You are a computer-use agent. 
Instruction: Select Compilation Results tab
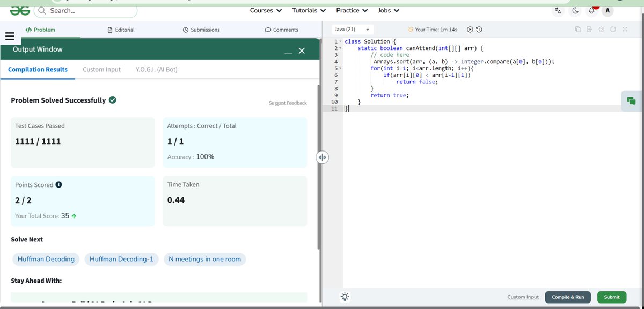point(38,69)
